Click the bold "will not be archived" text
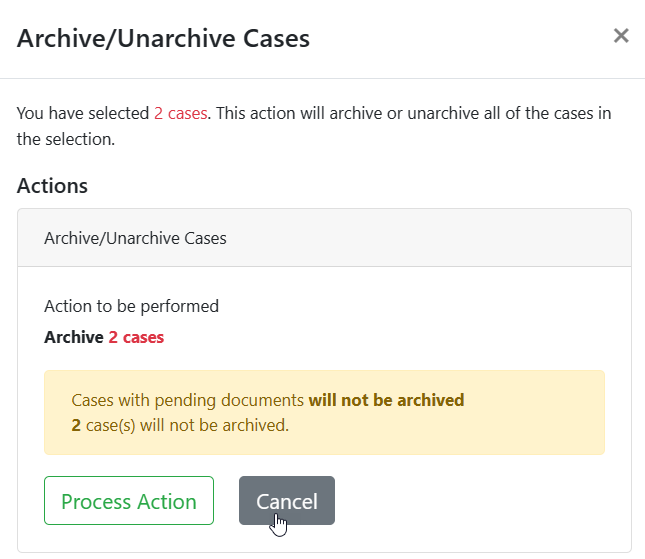 point(386,400)
